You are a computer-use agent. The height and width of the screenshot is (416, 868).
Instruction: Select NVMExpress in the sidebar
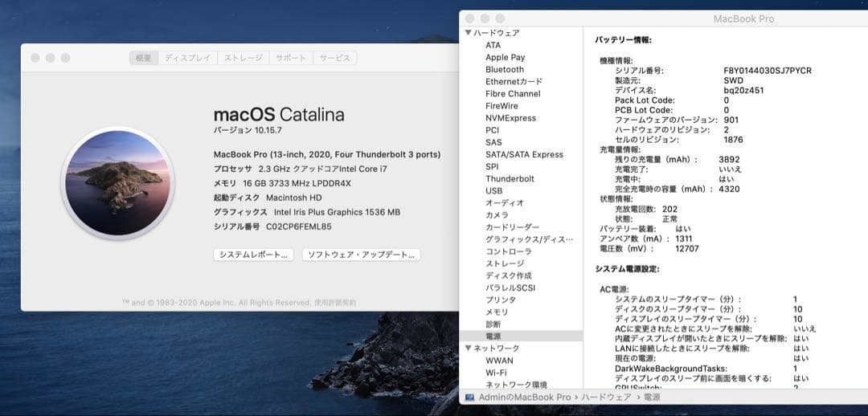tap(511, 118)
